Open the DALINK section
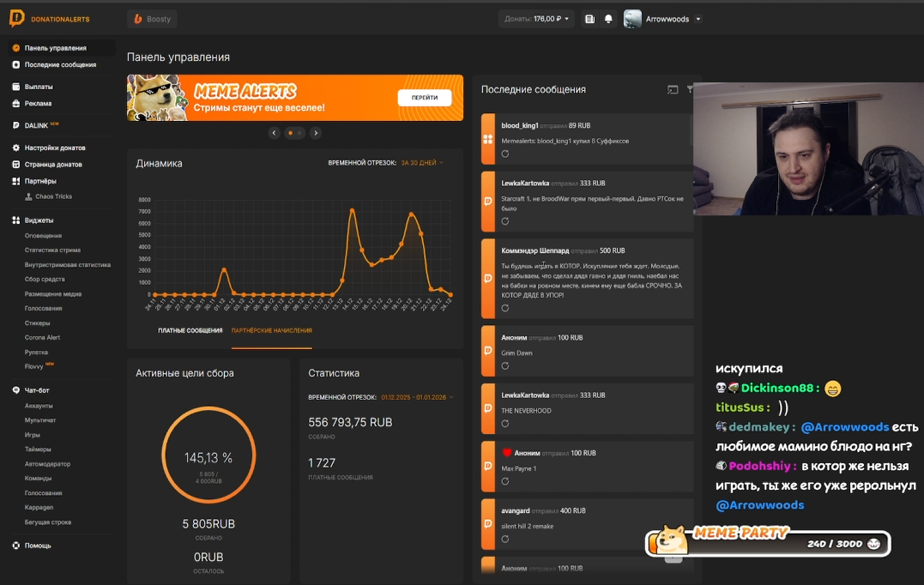Screen dimensions: 924x585 pyautogui.click(x=36, y=125)
